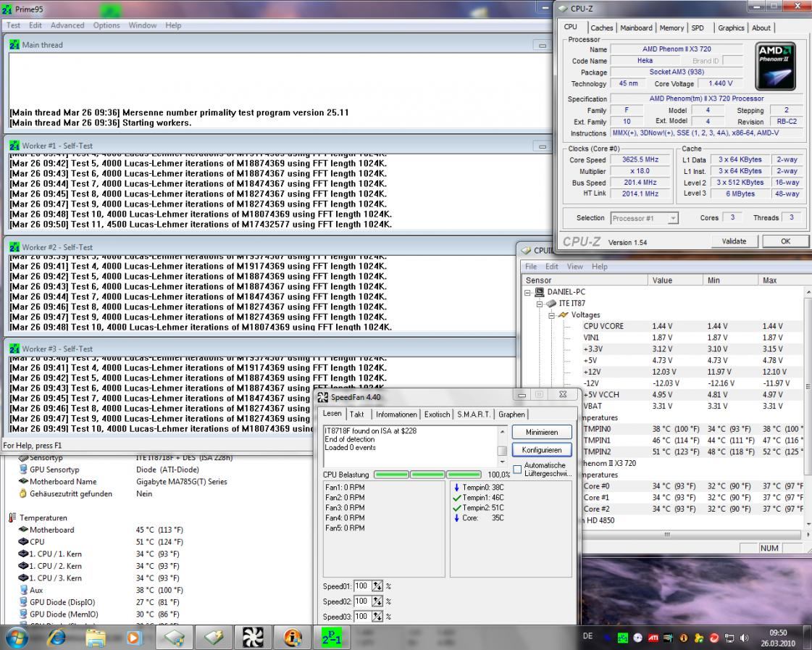Switch to SpeedFan fan icon on the taskbar
The height and width of the screenshot is (650, 812).
click(254, 637)
